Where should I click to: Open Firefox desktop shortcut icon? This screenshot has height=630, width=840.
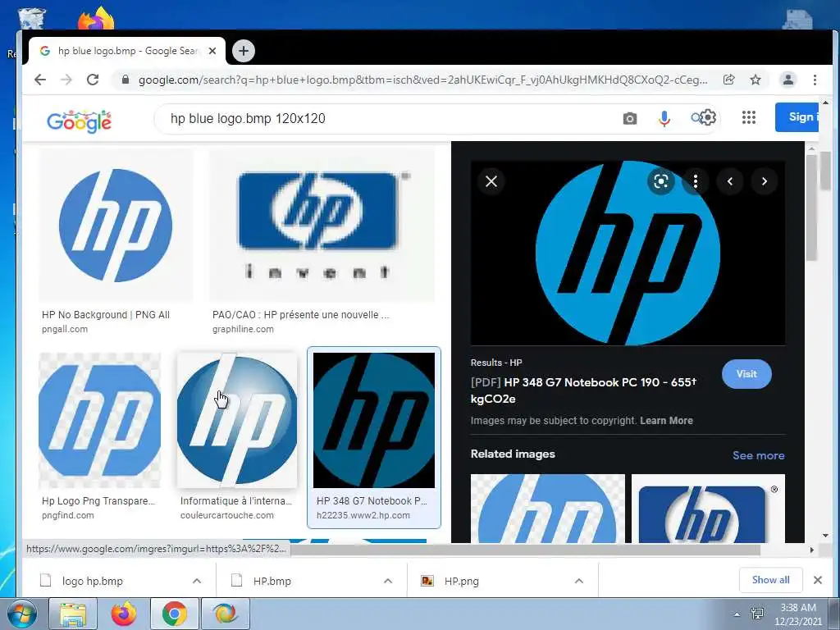pos(97,17)
